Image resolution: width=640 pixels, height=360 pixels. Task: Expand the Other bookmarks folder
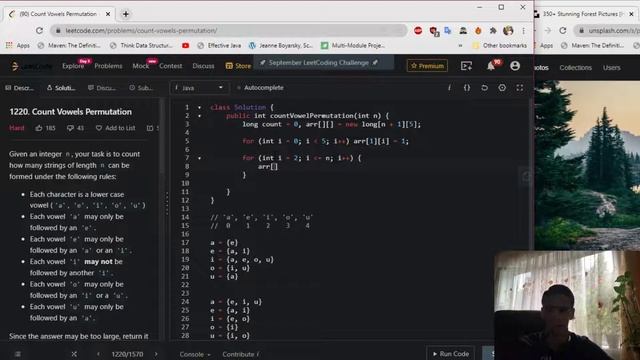point(499,45)
